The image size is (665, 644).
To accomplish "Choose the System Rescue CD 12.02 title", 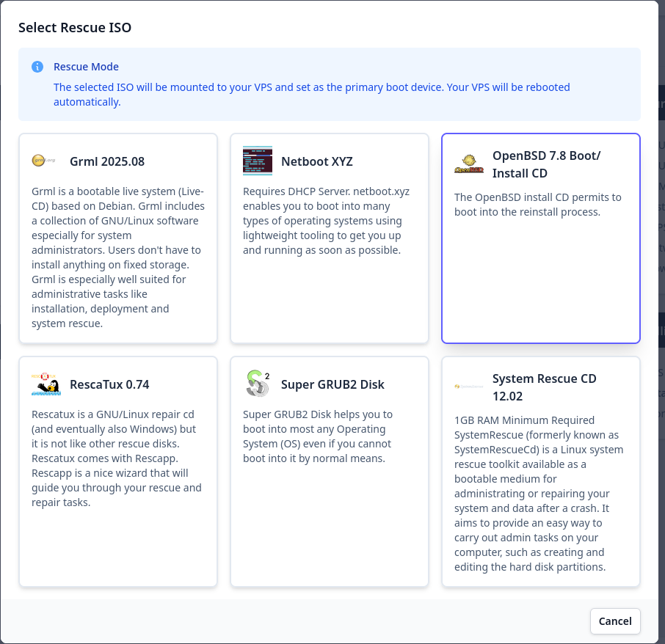I will pyautogui.click(x=544, y=387).
